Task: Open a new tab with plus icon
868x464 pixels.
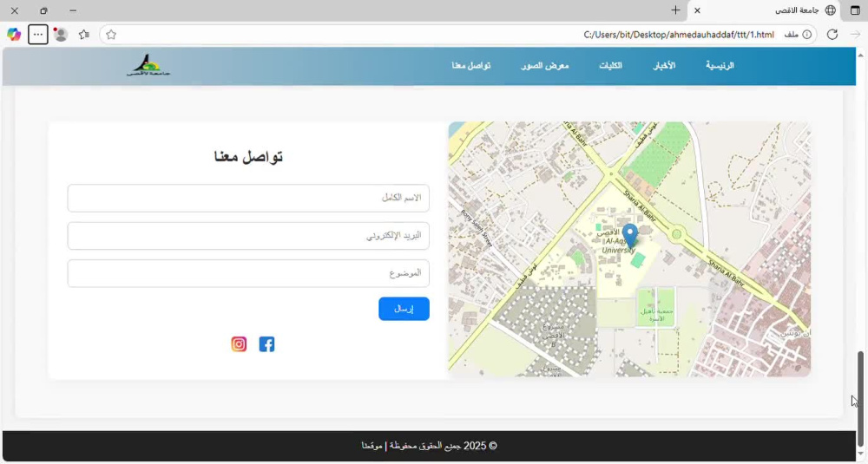Action: pyautogui.click(x=675, y=10)
